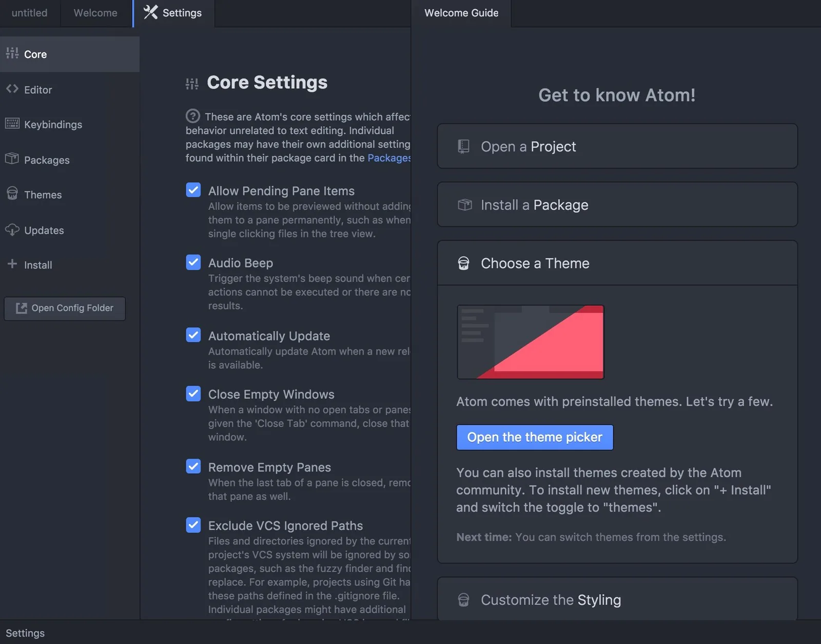Click the Settings tab tools icon
Screen dimensions: 821x644
click(x=150, y=12)
